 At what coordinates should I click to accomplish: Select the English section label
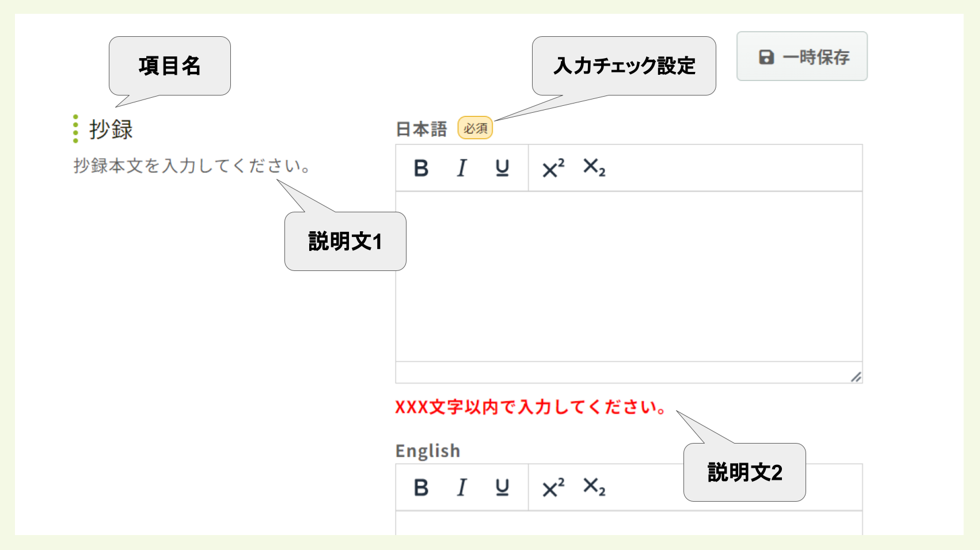click(427, 451)
